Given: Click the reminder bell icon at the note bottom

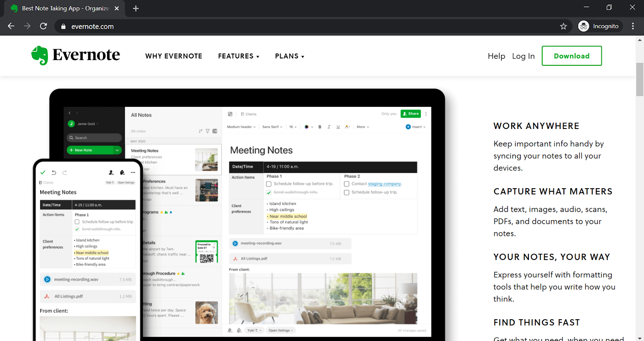Looking at the screenshot, I should pos(230,331).
